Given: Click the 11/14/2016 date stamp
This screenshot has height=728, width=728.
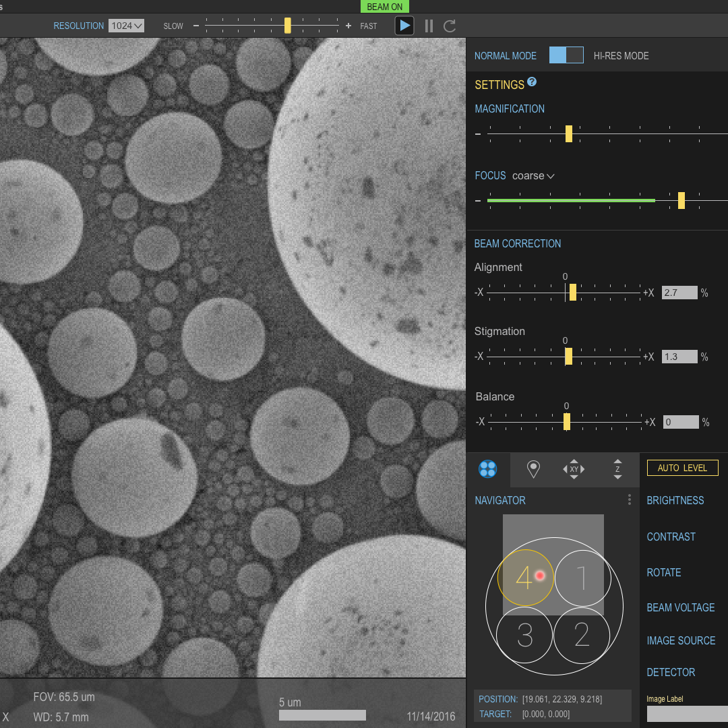Looking at the screenshot, I should click(431, 717).
